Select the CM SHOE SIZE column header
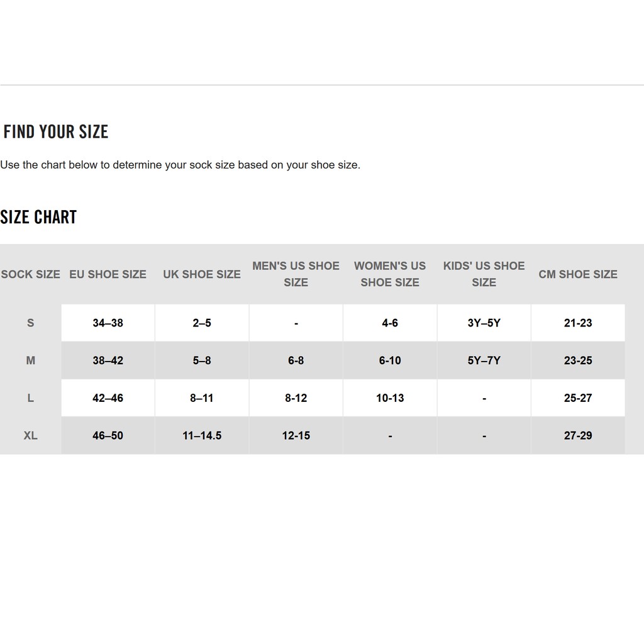Image resolution: width=644 pixels, height=644 pixels. tap(578, 274)
